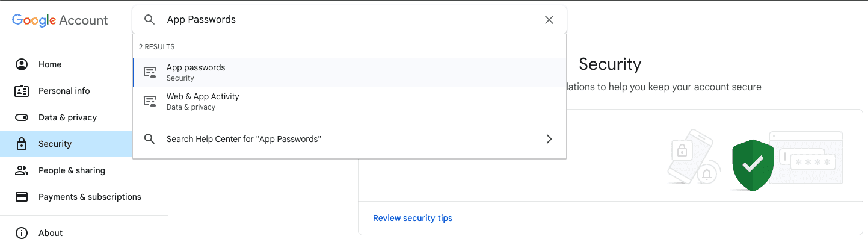Image resolution: width=868 pixels, height=245 pixels.
Task: Click the Web & App Activity result icon
Action: tap(150, 101)
